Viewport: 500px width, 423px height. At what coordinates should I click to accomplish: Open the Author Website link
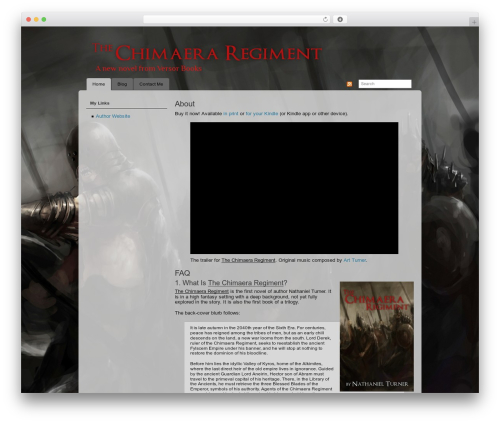click(113, 116)
